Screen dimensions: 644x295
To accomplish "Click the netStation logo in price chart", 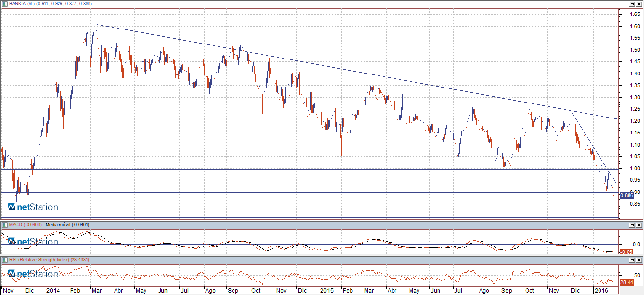I will point(33,207).
